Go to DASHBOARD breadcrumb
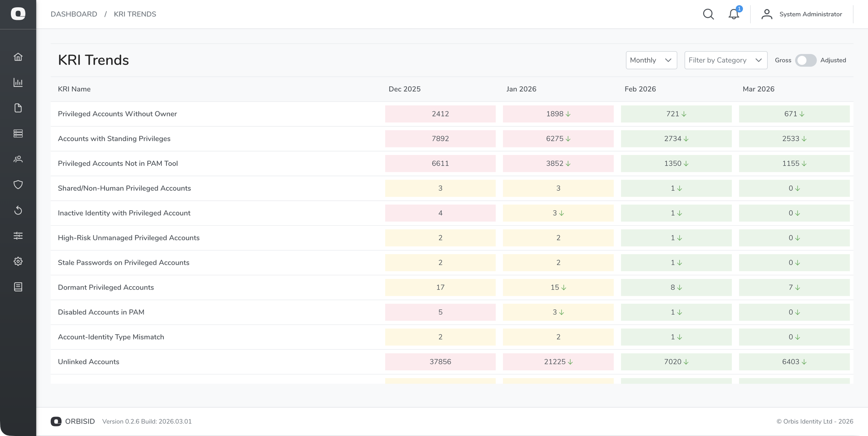 [74, 14]
